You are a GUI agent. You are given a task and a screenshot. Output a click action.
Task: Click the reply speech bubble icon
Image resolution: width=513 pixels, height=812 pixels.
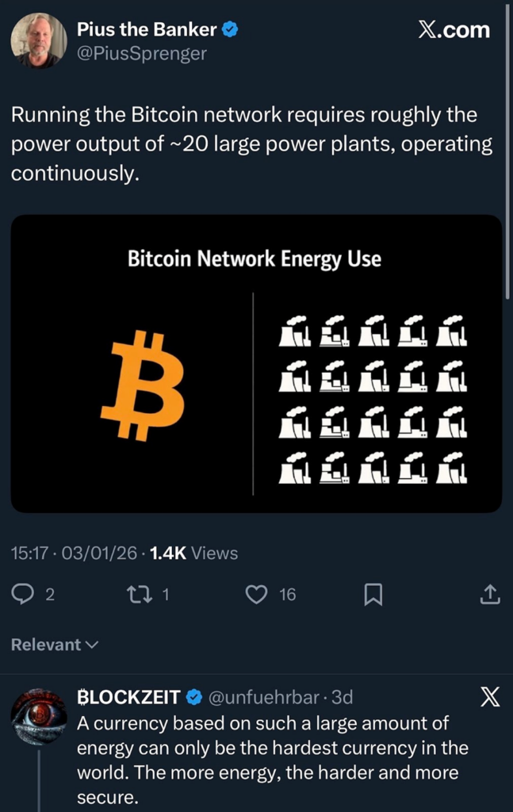(25, 594)
